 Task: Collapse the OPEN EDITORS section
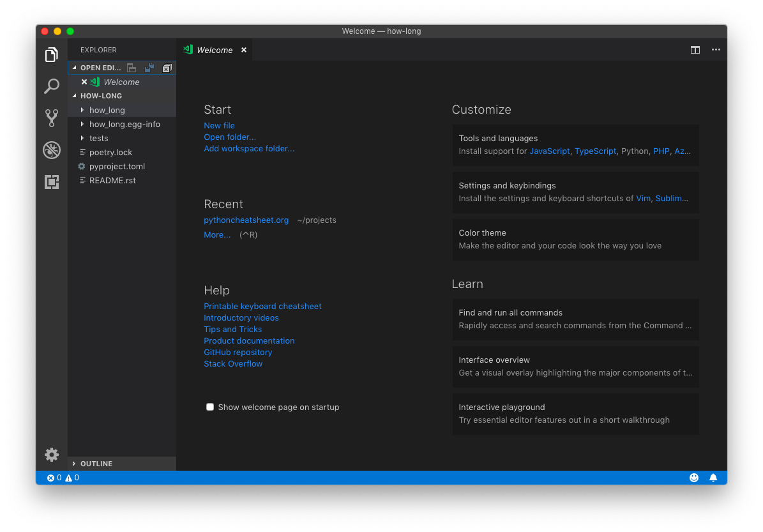click(x=76, y=67)
